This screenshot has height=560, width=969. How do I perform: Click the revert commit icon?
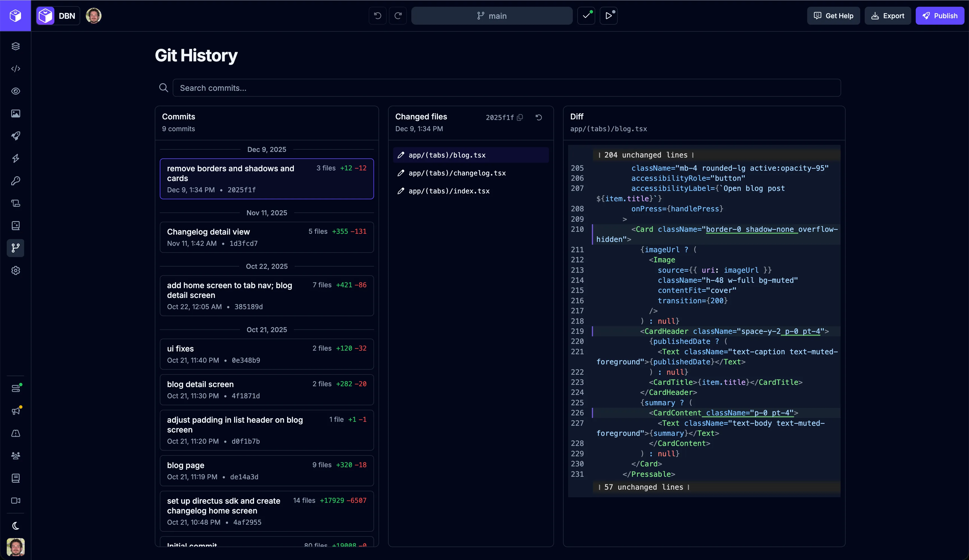[539, 117]
